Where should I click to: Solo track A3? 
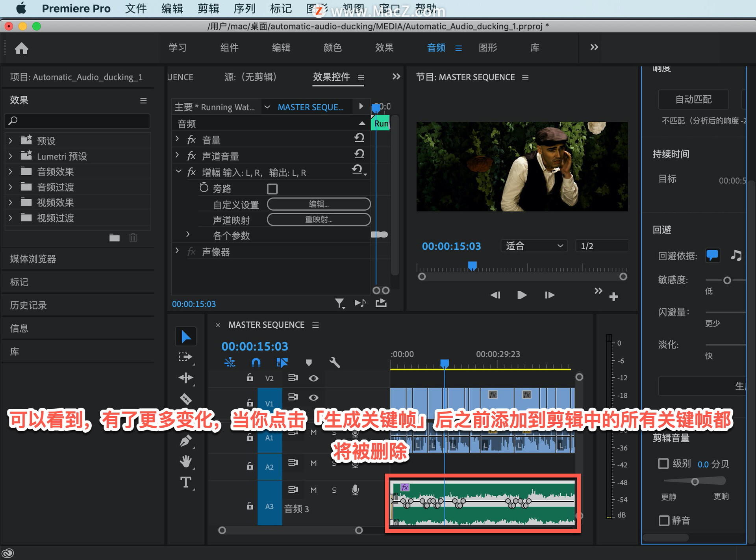click(334, 490)
